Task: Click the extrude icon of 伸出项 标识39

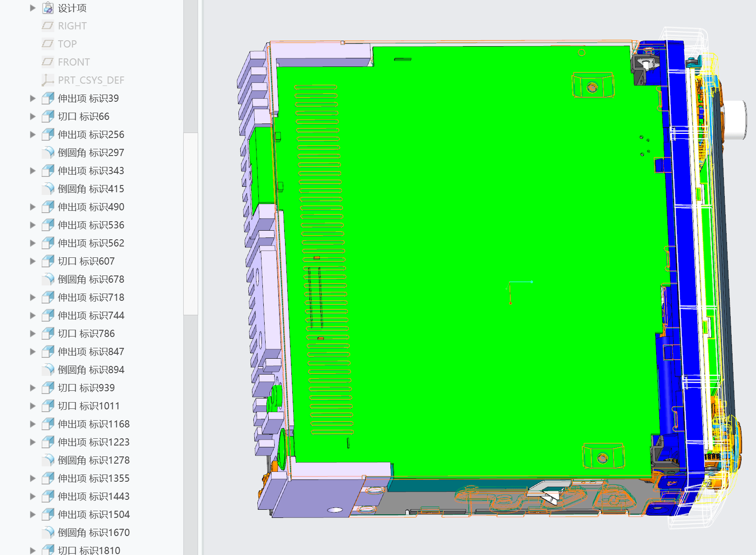Action: 48,98
